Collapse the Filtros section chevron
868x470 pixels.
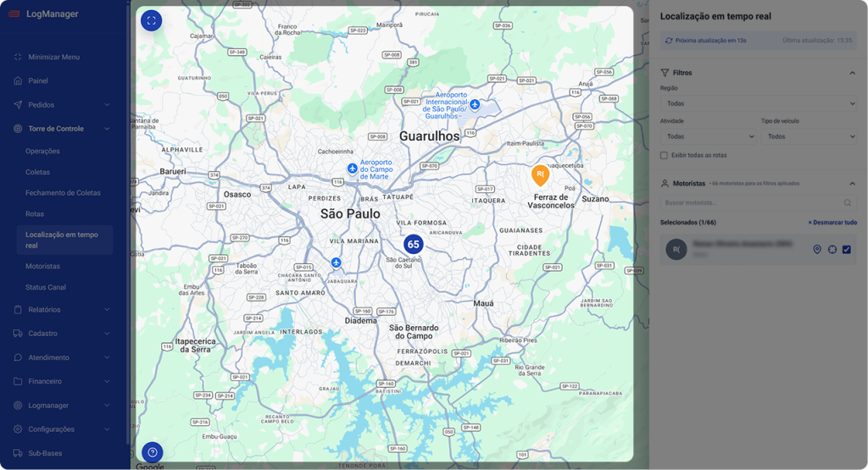click(x=852, y=73)
